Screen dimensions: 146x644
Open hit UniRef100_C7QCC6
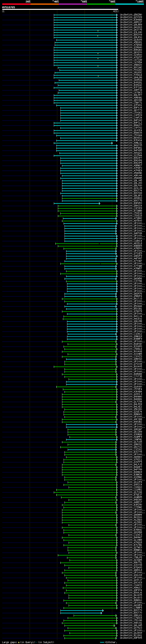[131, 618]
